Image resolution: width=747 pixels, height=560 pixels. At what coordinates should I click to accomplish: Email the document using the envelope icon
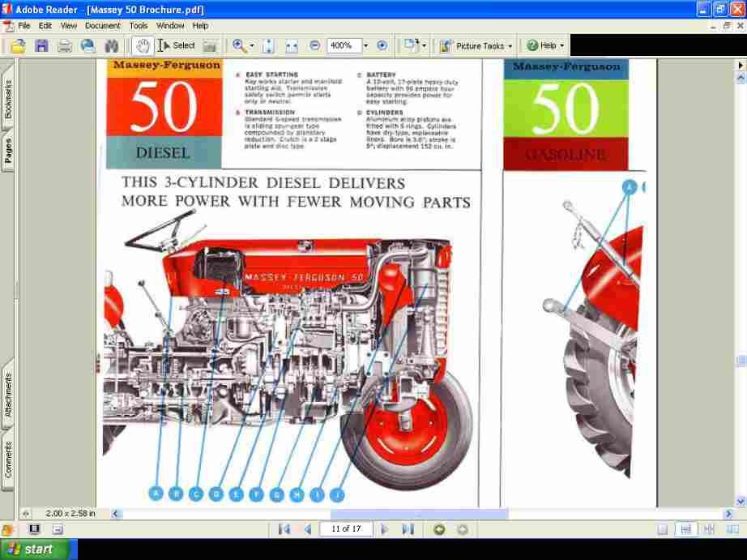(x=88, y=45)
